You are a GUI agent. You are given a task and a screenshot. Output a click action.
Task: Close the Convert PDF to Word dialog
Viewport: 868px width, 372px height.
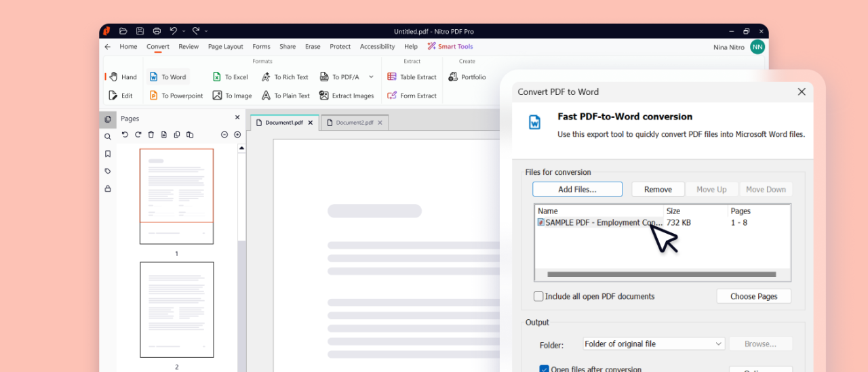[802, 91]
